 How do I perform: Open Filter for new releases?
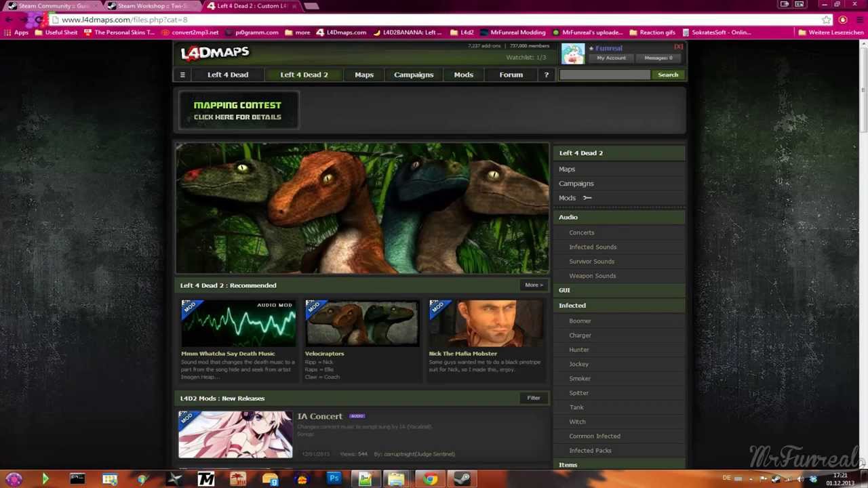point(534,398)
